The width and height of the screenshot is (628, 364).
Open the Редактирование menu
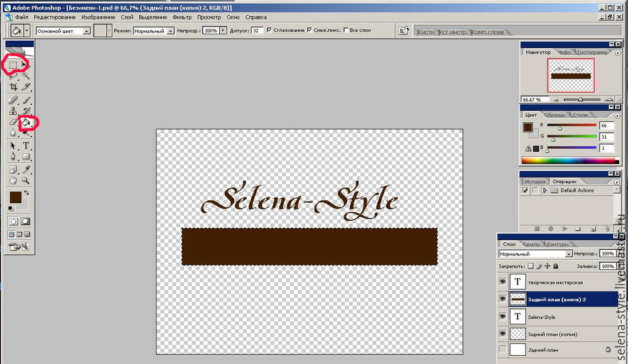tap(55, 17)
